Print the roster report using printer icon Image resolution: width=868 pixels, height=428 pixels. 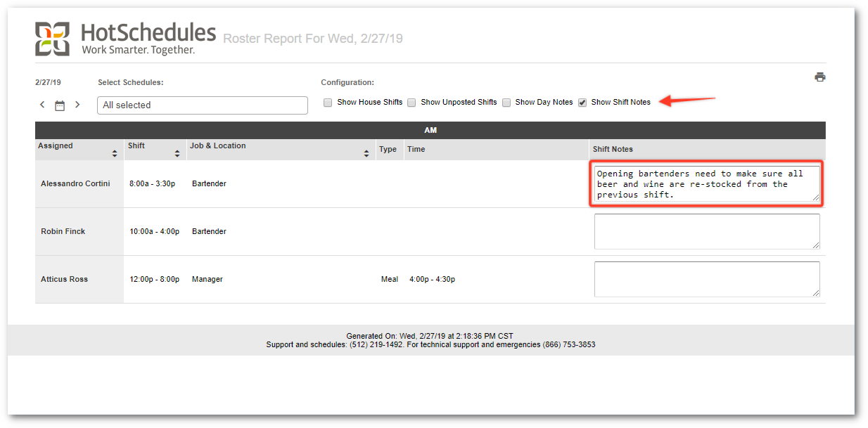(x=820, y=77)
